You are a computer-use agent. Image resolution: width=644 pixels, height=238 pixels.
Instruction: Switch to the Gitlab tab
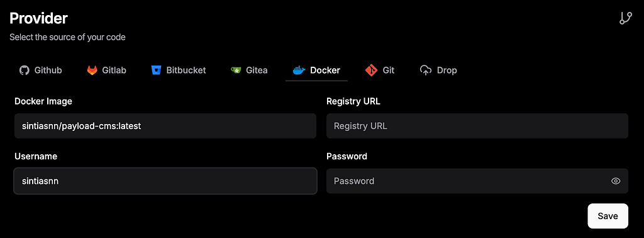107,71
